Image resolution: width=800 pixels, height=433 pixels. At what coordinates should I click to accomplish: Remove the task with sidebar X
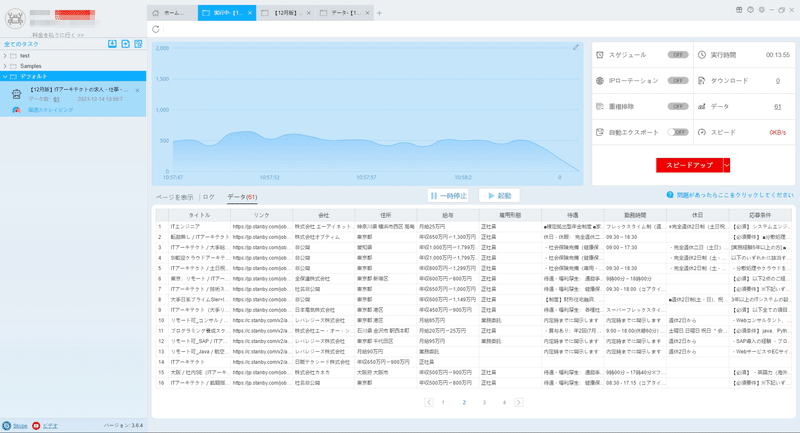coord(137,90)
